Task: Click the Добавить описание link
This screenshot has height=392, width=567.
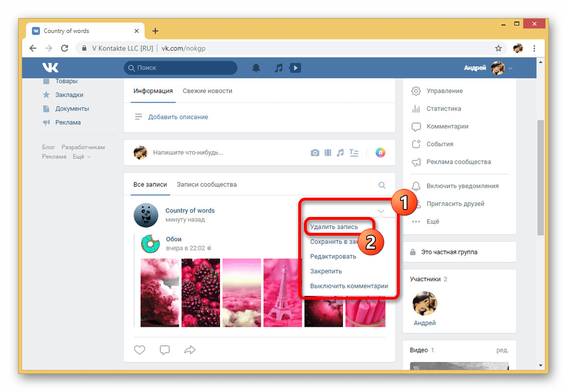Action: [178, 117]
